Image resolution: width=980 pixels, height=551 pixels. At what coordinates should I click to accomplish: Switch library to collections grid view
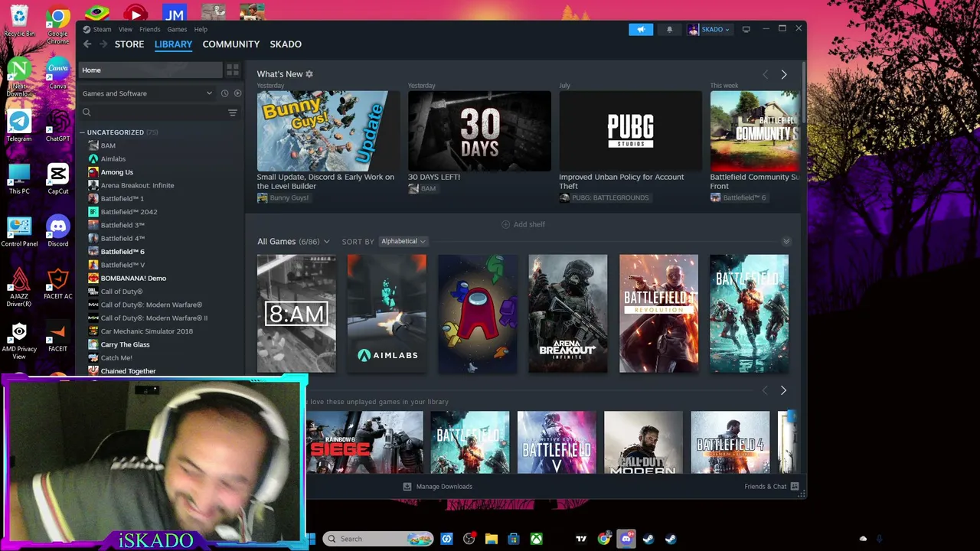coord(233,70)
